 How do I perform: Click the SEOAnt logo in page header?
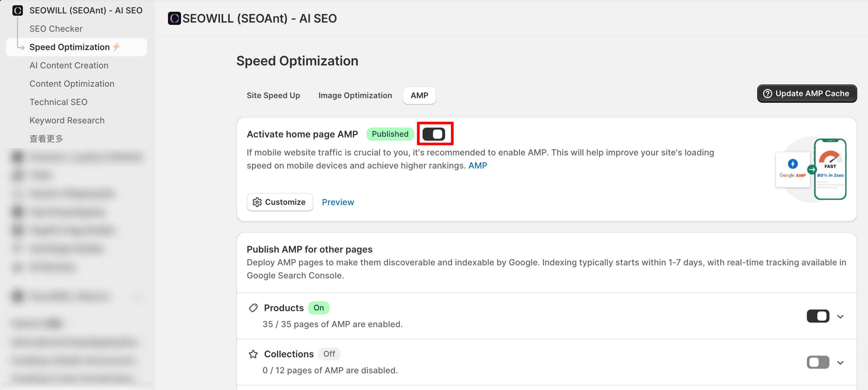point(174,18)
